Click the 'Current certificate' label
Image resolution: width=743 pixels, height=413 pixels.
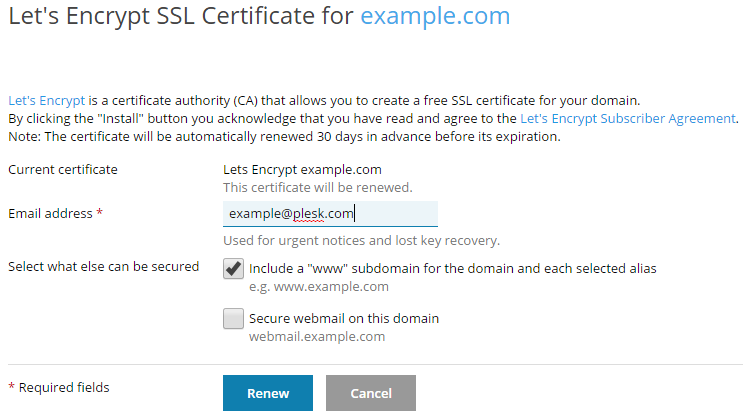coord(63,169)
